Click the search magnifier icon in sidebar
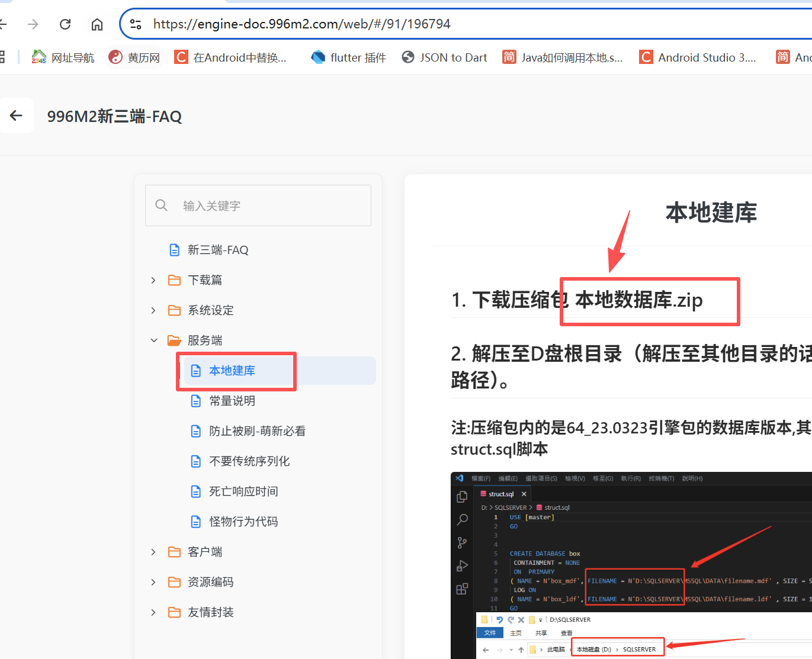This screenshot has width=812, height=659. point(161,205)
